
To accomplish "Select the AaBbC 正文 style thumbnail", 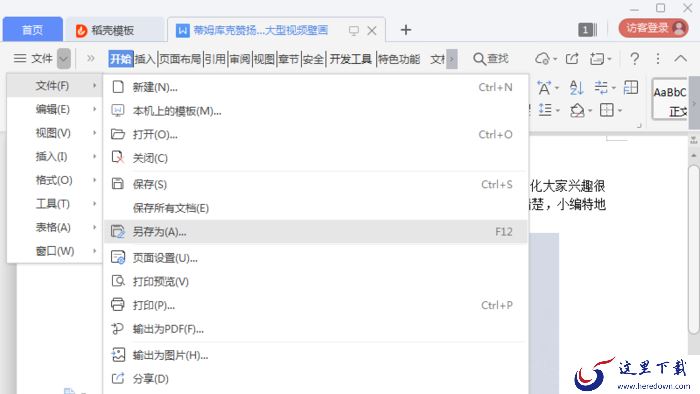I will pyautogui.click(x=670, y=99).
